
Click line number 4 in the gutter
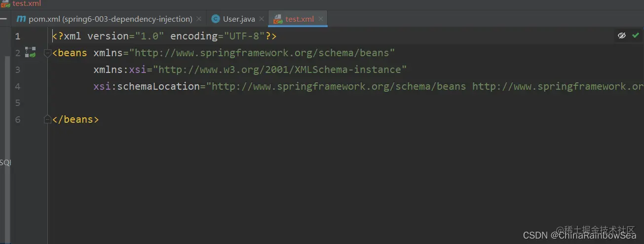click(x=18, y=86)
